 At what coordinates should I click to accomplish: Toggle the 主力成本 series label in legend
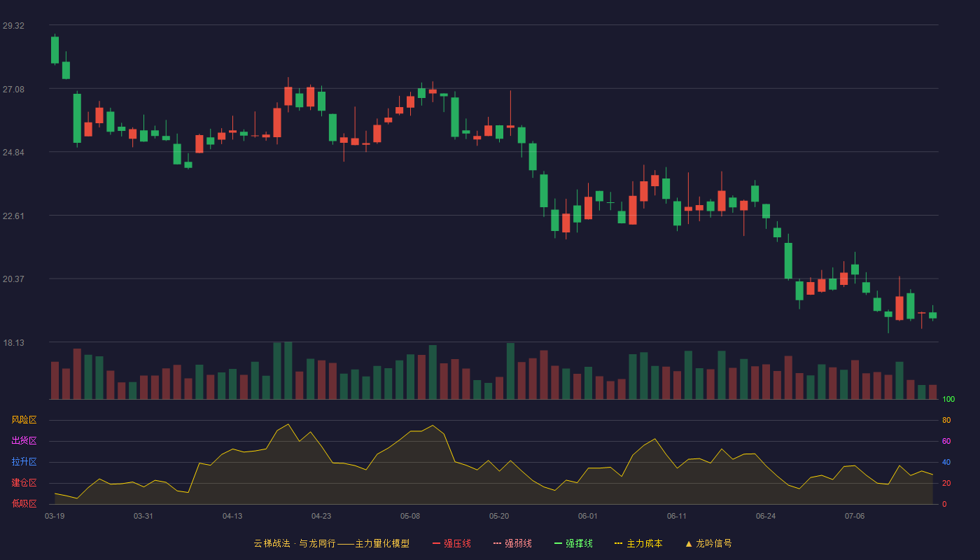click(x=644, y=543)
